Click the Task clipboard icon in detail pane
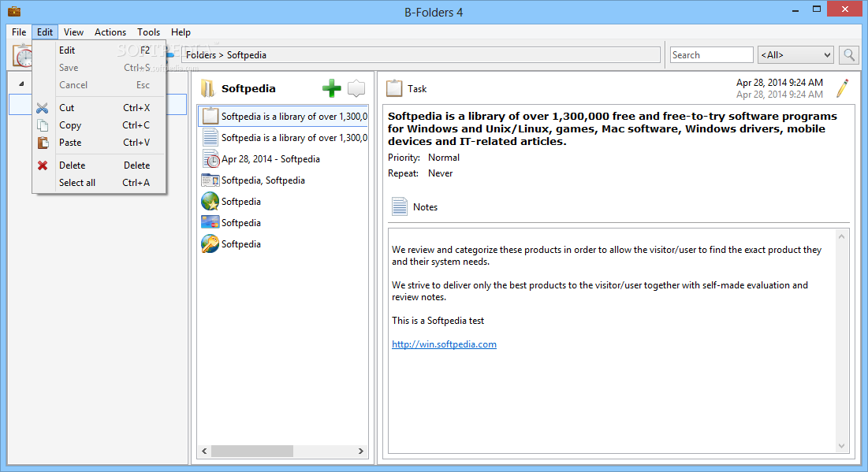 coord(394,88)
